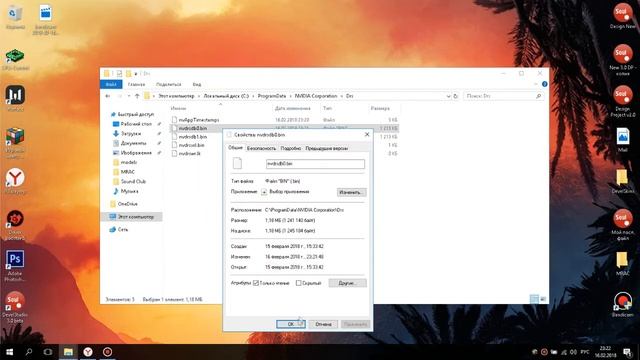Select Network (Сеть) in navigation pane
The height and width of the screenshot is (360, 640).
click(122, 229)
